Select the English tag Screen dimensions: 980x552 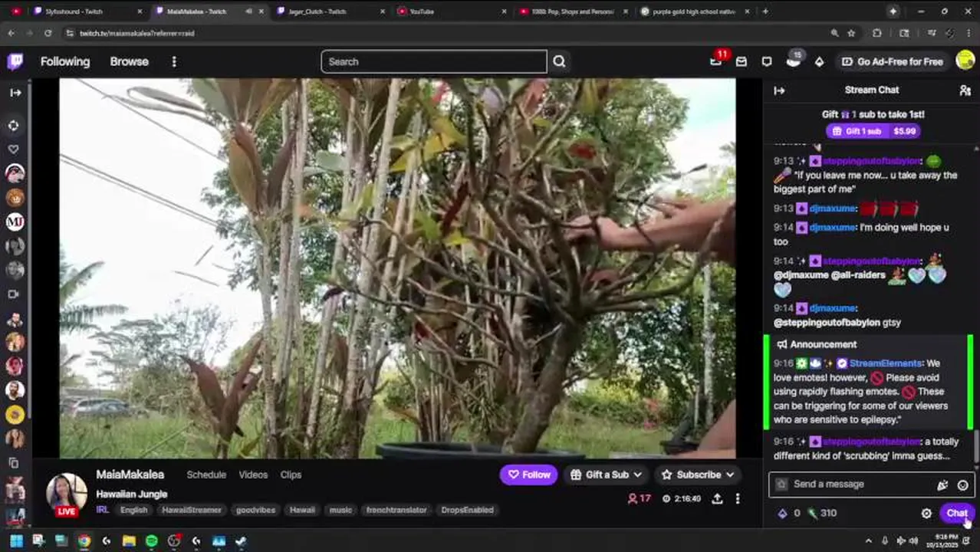tap(133, 510)
